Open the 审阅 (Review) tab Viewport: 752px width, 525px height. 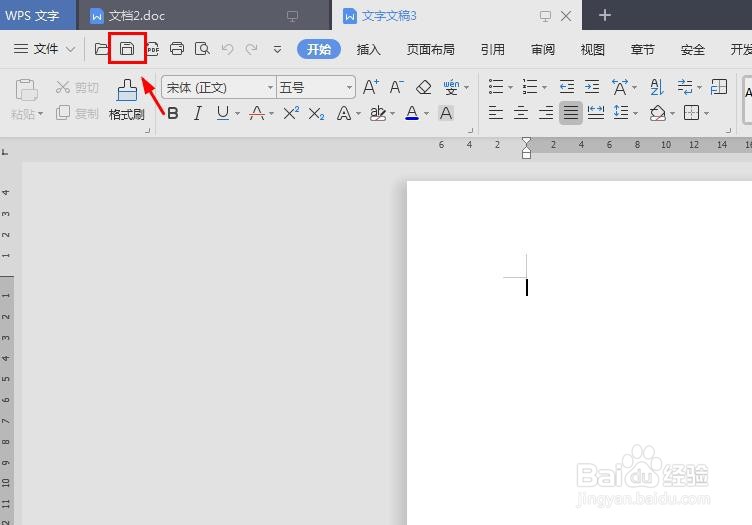point(542,49)
